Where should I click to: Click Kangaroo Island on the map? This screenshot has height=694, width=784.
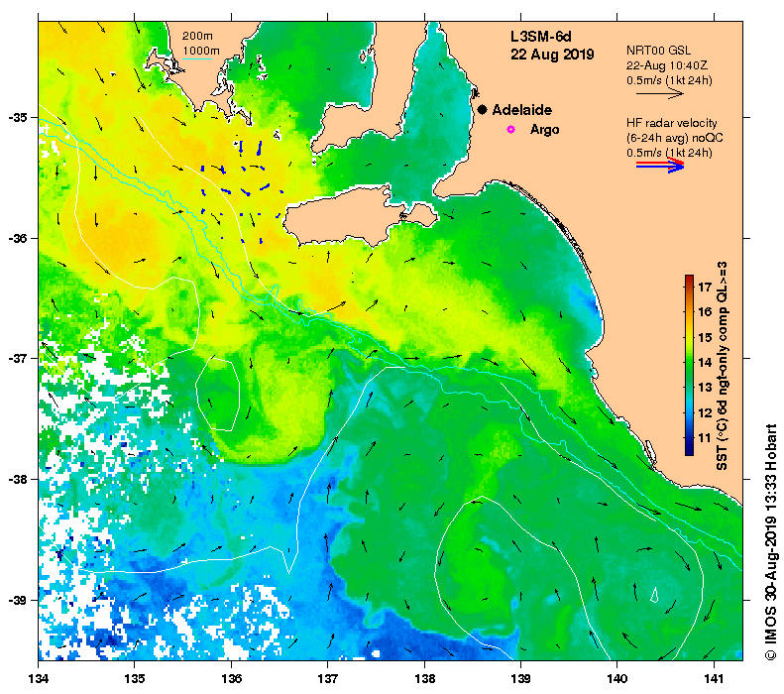[x=350, y=217]
